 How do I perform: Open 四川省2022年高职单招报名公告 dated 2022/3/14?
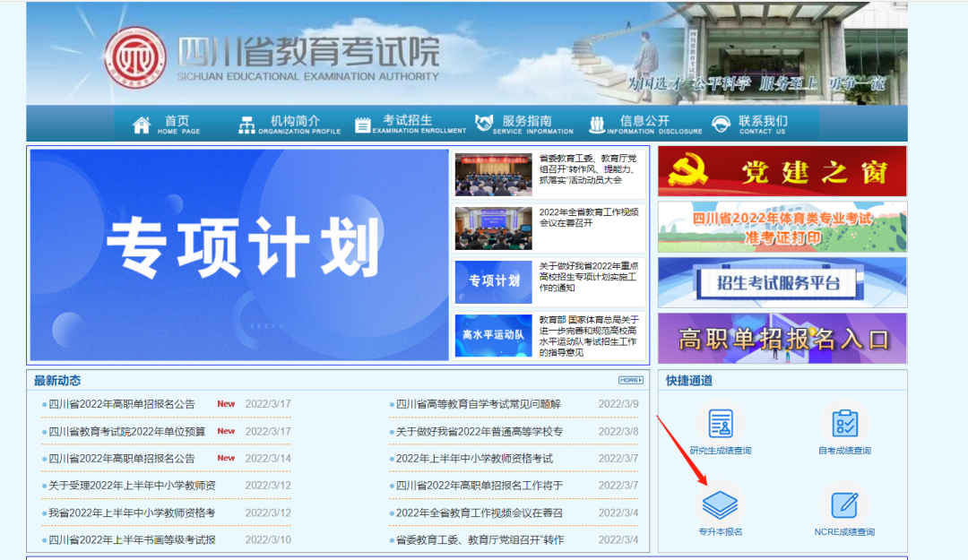(122, 459)
